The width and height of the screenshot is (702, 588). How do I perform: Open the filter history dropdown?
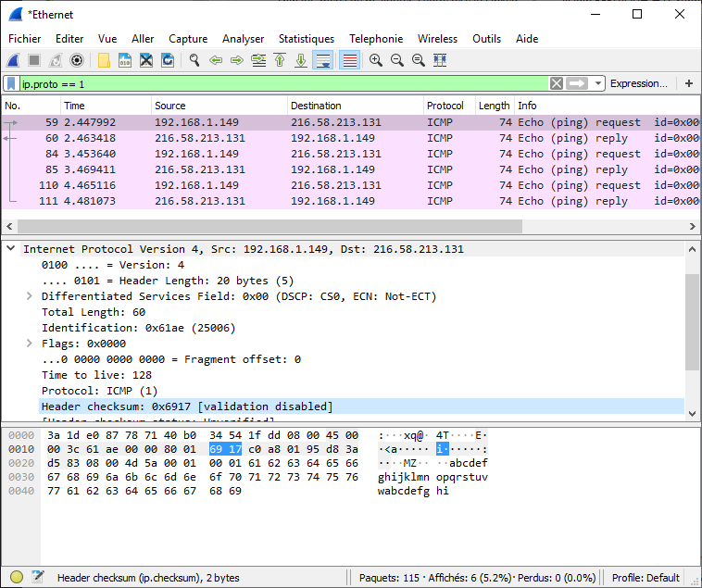597,83
